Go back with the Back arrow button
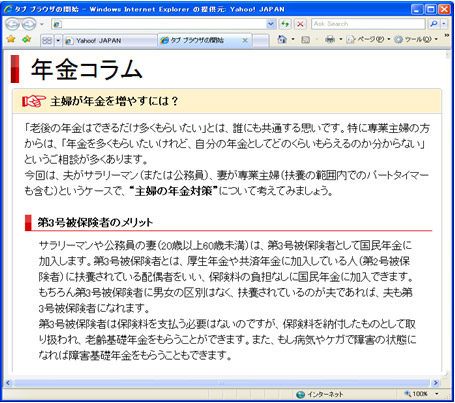This screenshot has width=455, height=403. coord(13,24)
